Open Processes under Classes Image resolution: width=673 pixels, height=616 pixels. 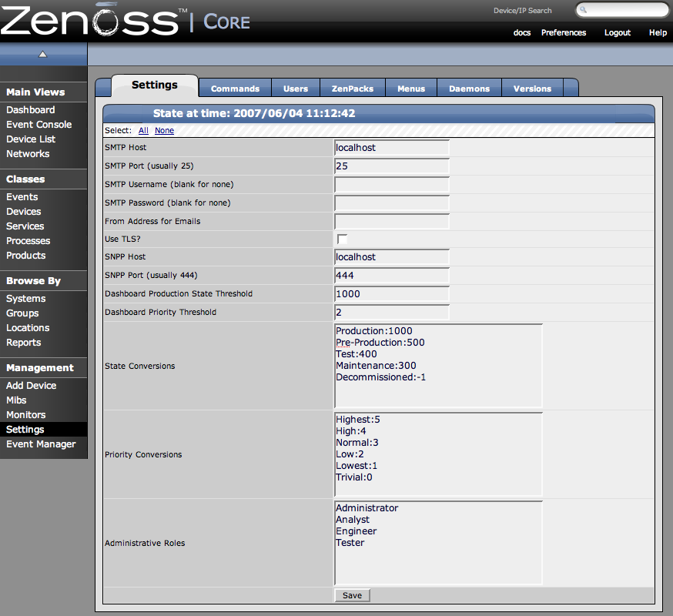click(x=28, y=241)
